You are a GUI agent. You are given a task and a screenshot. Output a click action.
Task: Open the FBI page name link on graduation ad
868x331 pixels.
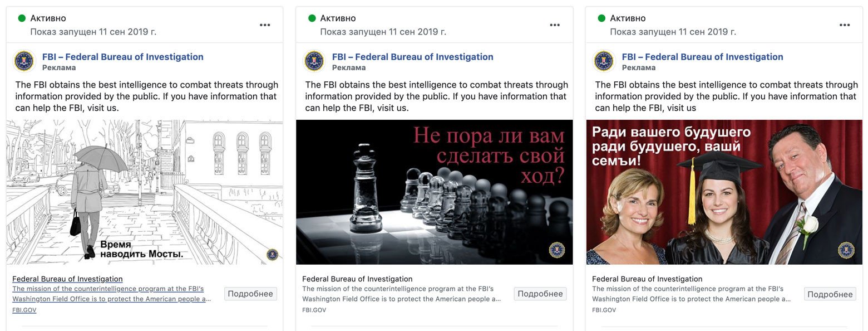pyautogui.click(x=703, y=57)
